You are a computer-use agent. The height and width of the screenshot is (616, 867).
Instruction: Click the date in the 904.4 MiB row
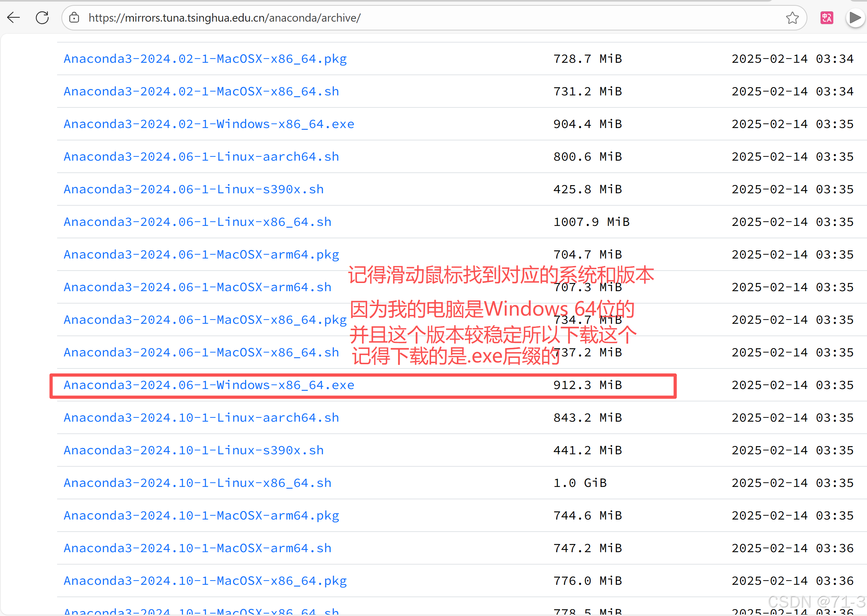(x=793, y=124)
